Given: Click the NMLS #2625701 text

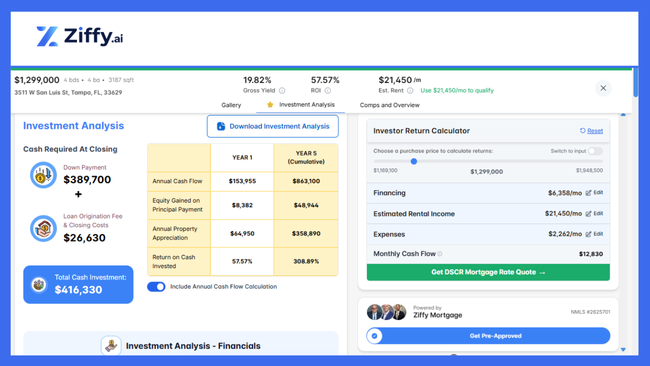Looking at the screenshot, I should [x=590, y=312].
